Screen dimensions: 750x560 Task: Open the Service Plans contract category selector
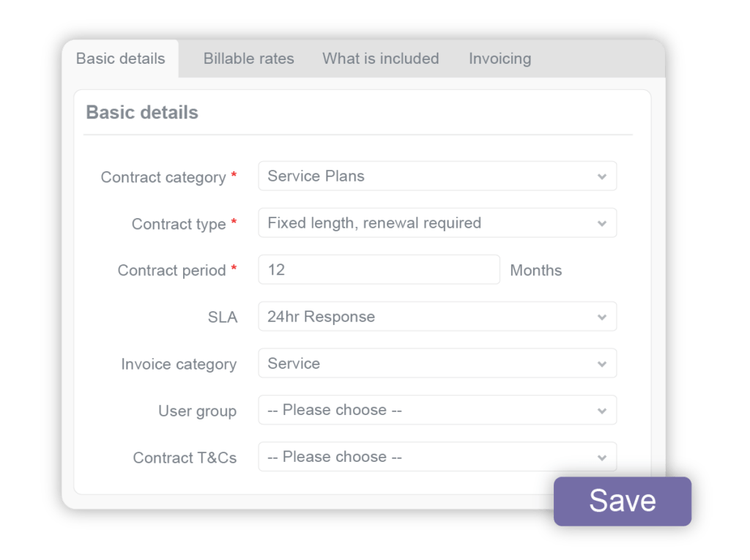pyautogui.click(x=437, y=176)
